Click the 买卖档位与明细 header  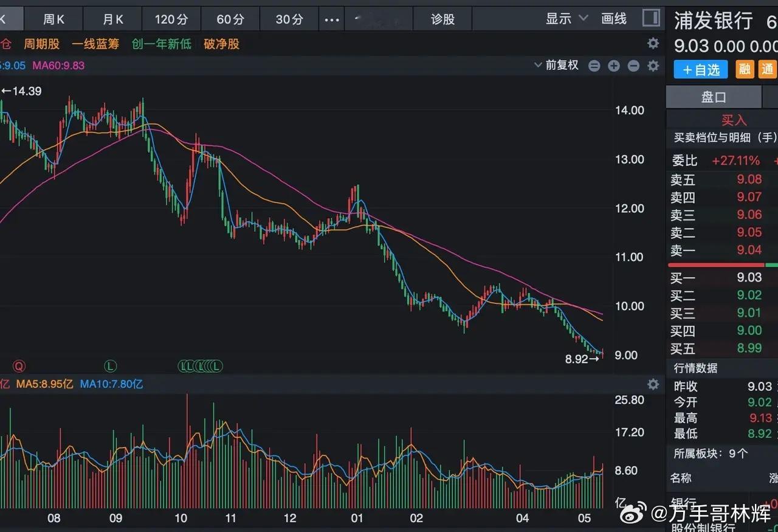point(725,138)
